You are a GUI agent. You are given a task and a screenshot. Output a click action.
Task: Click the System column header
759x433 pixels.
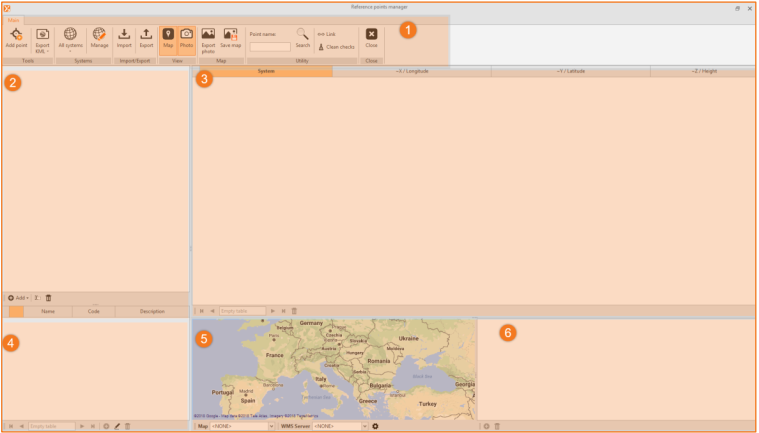point(265,72)
